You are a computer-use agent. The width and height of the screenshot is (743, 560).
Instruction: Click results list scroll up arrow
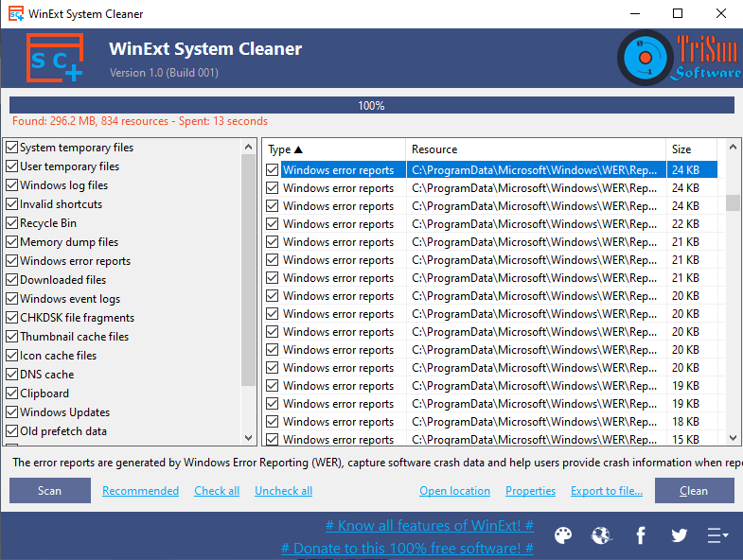[x=733, y=147]
